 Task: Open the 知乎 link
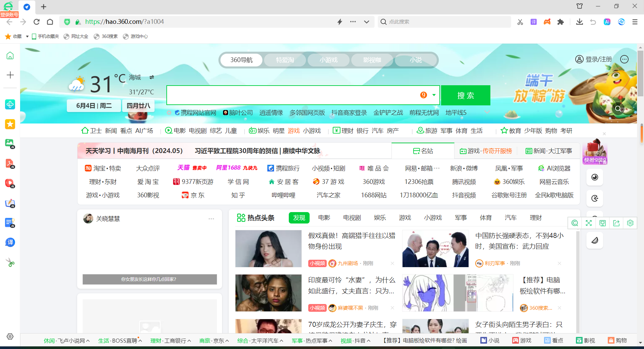point(238,195)
